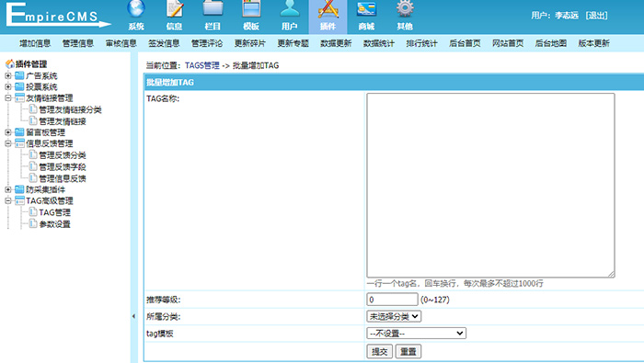Open the 其他 gear icon

point(405,9)
